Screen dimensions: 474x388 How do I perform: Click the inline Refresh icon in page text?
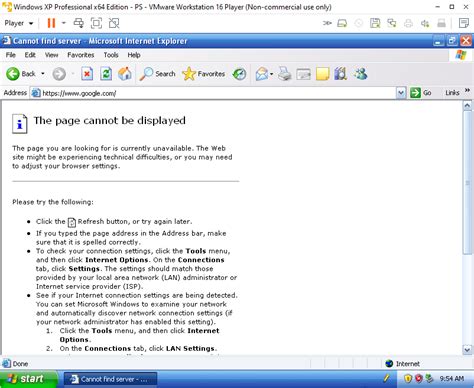coord(72,222)
